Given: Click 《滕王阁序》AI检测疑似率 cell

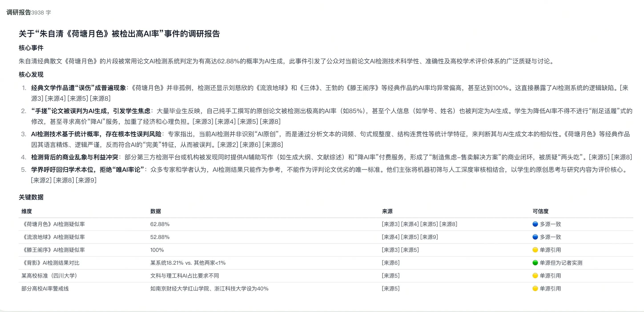Looking at the screenshot, I should [53, 250].
